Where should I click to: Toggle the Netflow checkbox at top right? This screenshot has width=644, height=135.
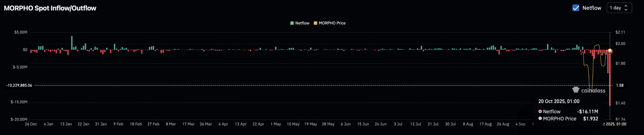[576, 8]
